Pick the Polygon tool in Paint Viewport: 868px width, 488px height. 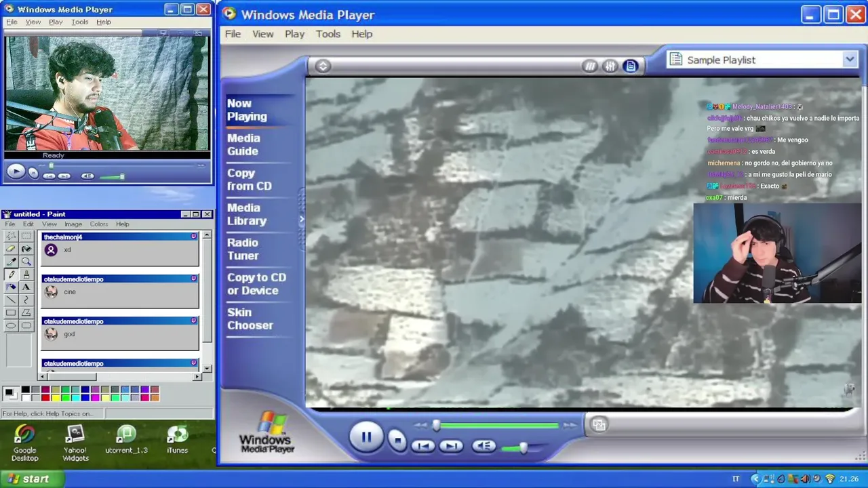[26, 312]
